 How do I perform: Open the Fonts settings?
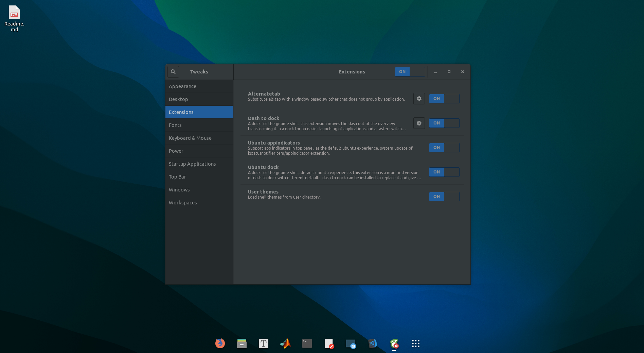click(199, 125)
